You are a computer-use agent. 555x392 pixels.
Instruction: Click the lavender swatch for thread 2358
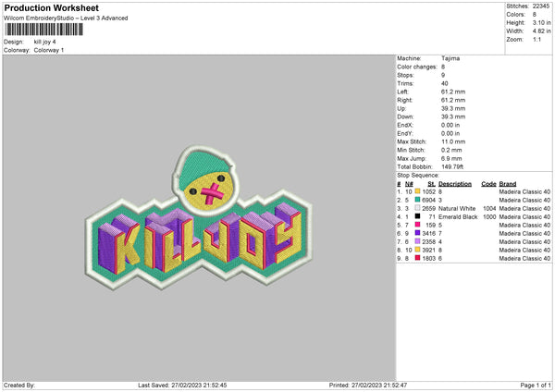pos(417,241)
